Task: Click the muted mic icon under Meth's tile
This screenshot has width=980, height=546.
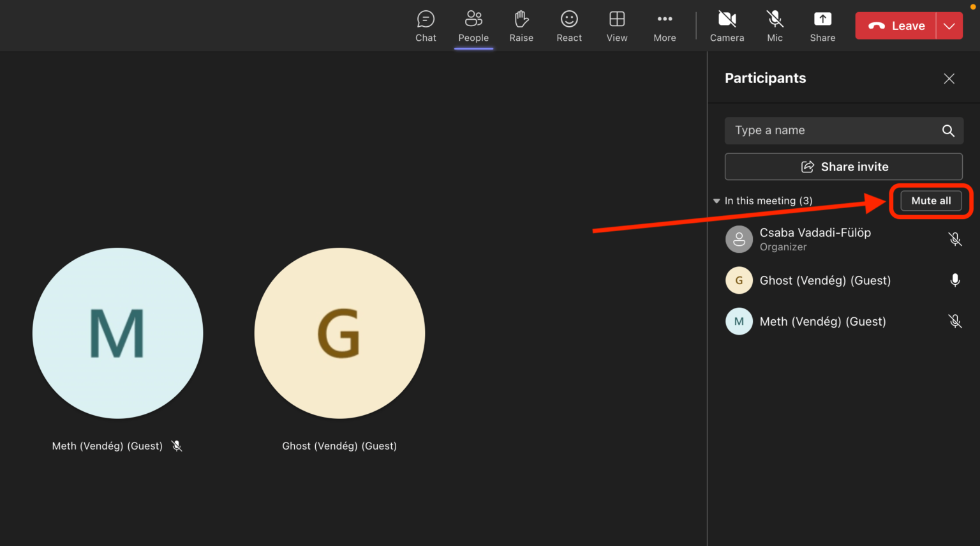Action: tap(177, 446)
